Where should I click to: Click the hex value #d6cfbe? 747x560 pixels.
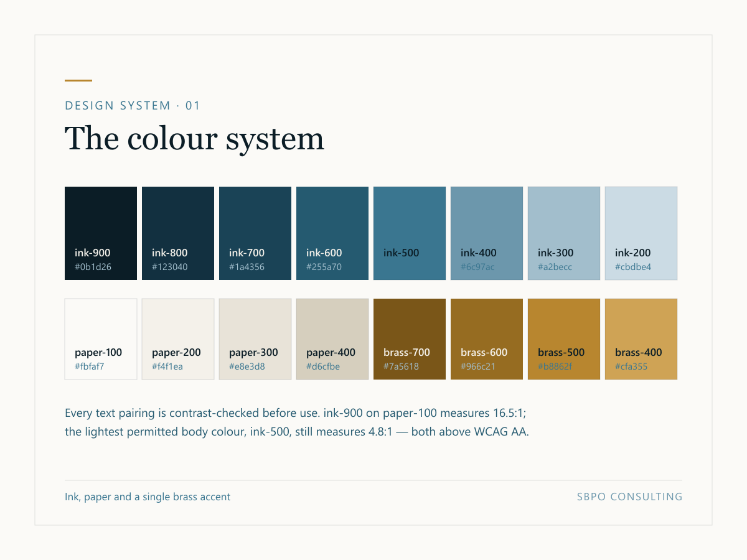(323, 366)
